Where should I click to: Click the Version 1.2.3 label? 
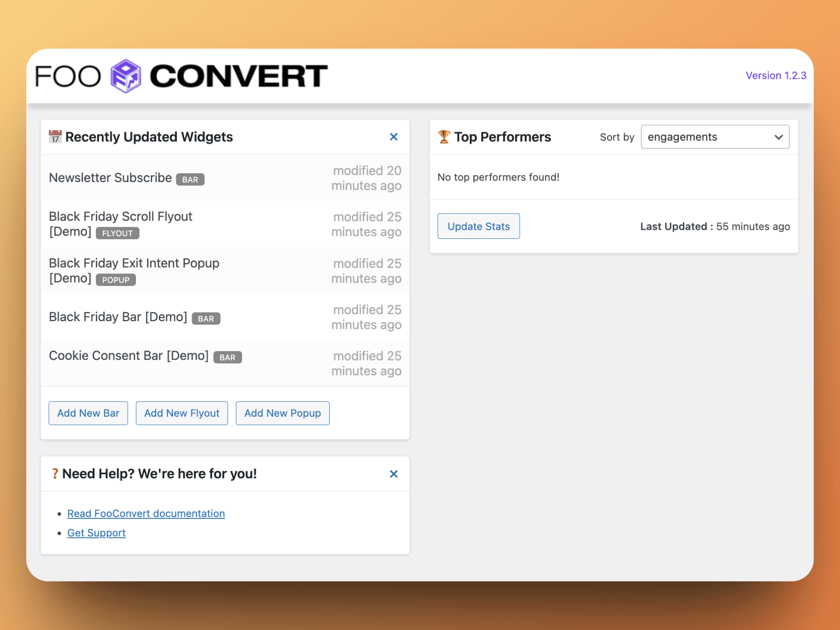click(x=776, y=75)
